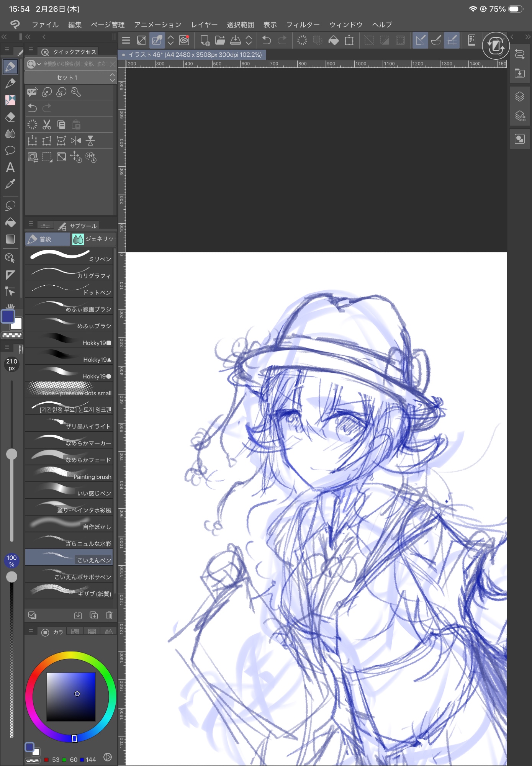Screen dimensions: 532x766
Task: Click Undo arrow in the top command bar
Action: tap(267, 40)
